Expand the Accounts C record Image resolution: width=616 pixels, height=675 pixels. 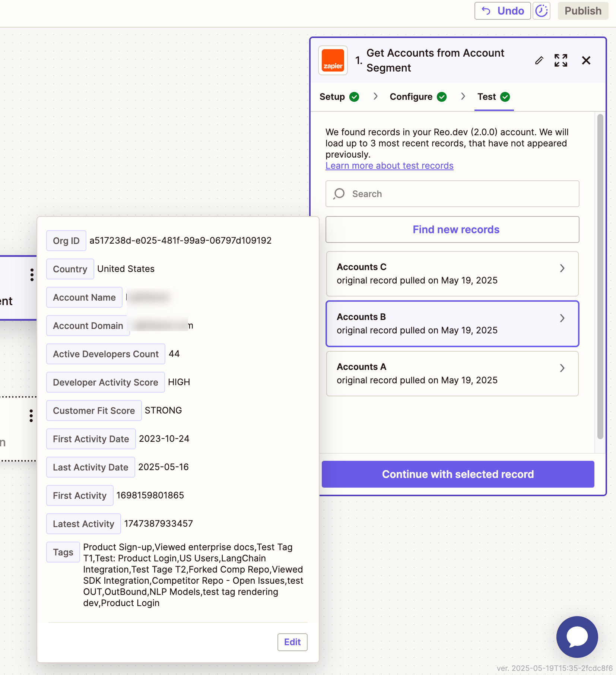coord(562,268)
